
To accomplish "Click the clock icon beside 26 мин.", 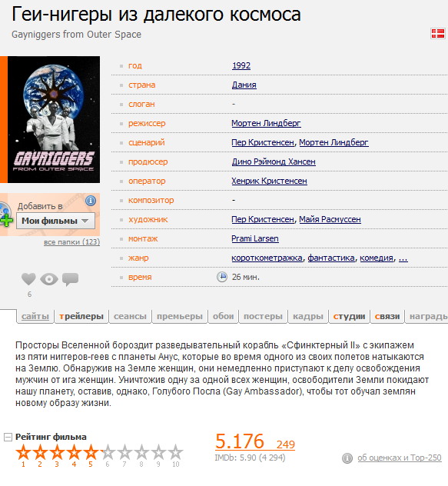I will [222, 277].
